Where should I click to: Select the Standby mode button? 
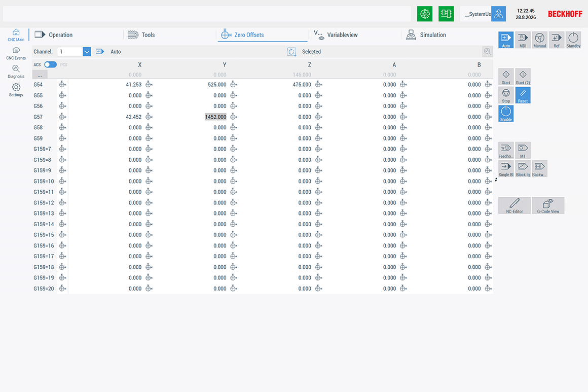[573, 40]
